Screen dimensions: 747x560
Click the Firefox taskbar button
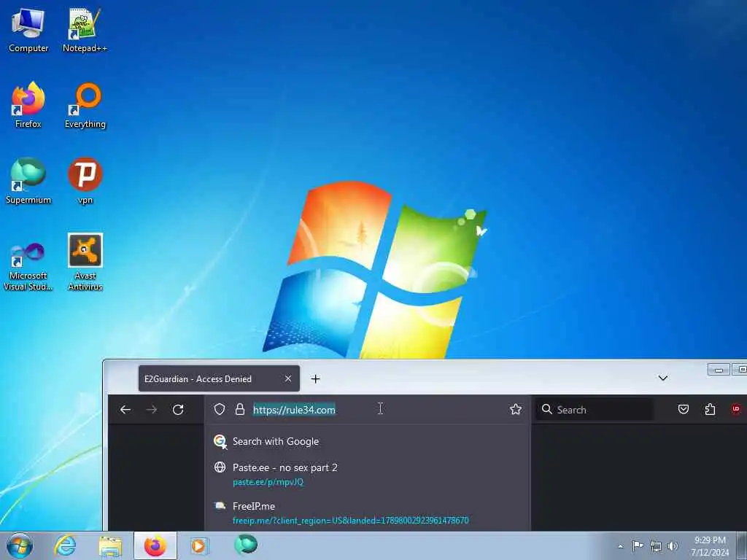155,545
